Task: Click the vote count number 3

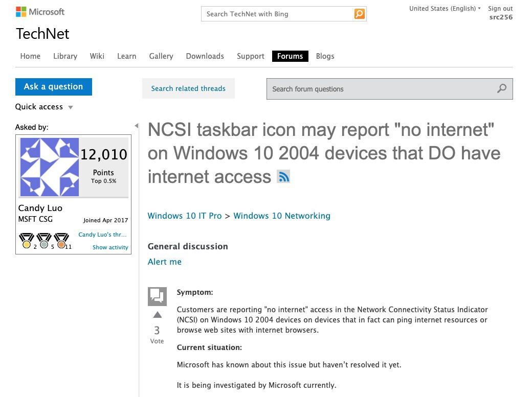Action: tap(157, 330)
